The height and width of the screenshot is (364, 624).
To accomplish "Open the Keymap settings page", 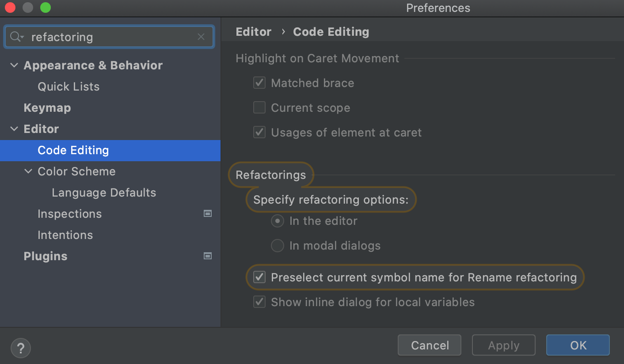I will (47, 108).
